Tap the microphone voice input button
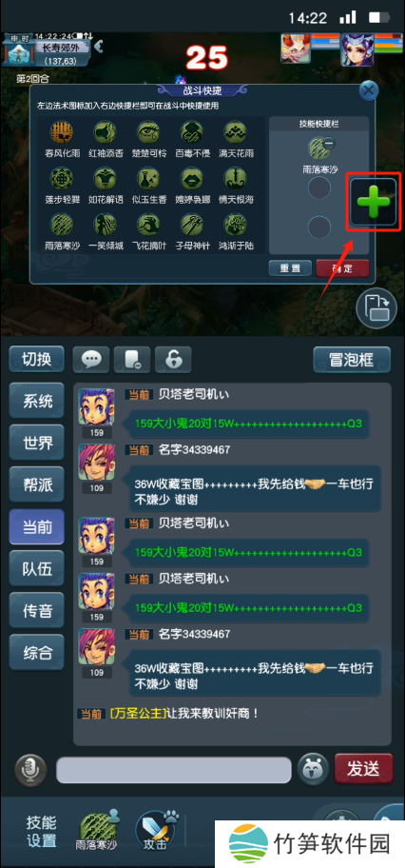 pos(29,768)
